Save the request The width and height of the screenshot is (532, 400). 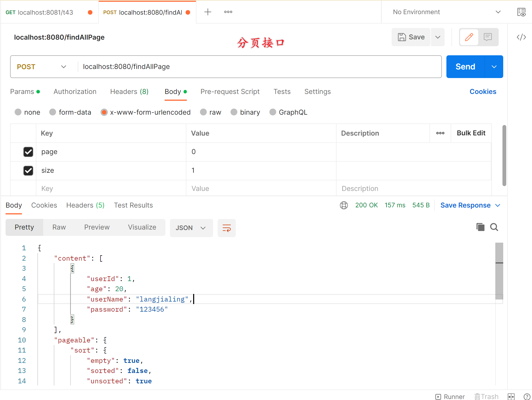coord(411,37)
